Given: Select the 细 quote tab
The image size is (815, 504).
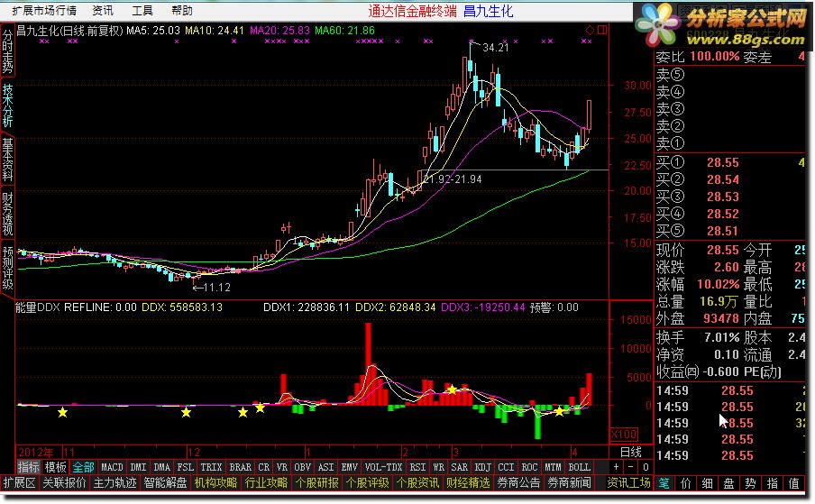Looking at the screenshot, I should point(708,483).
